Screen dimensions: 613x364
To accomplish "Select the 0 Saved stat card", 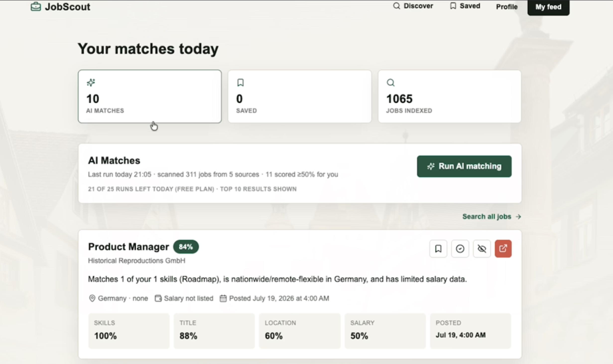I will pos(300,96).
